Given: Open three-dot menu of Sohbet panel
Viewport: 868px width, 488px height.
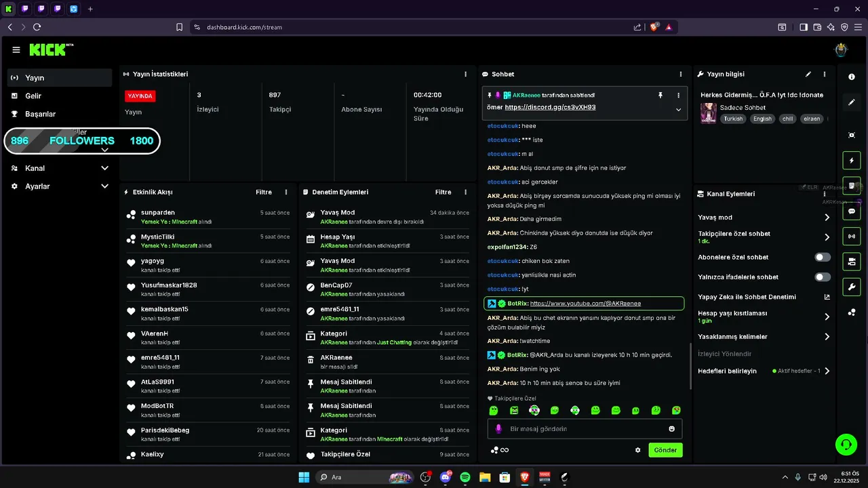Looking at the screenshot, I should [681, 74].
